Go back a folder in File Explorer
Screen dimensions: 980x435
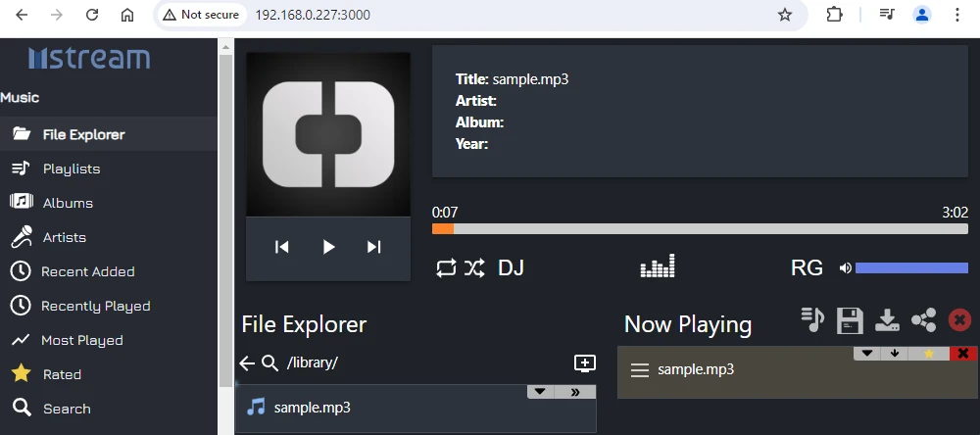[x=247, y=363]
